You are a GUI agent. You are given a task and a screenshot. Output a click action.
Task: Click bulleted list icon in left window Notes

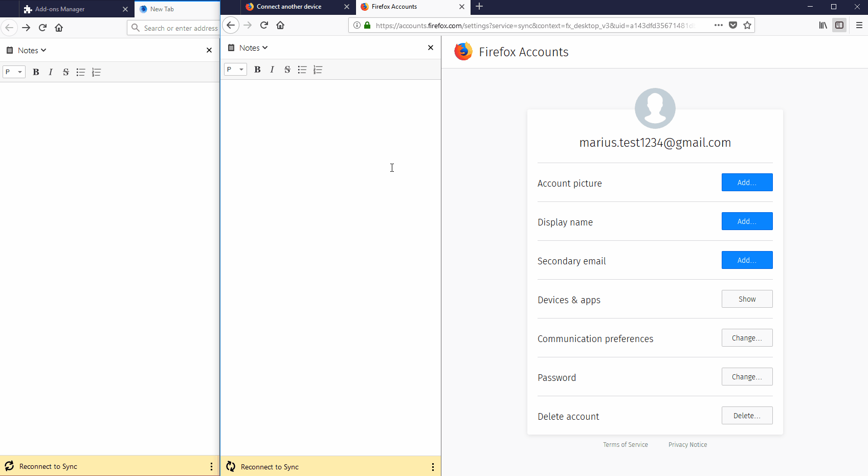tap(81, 72)
